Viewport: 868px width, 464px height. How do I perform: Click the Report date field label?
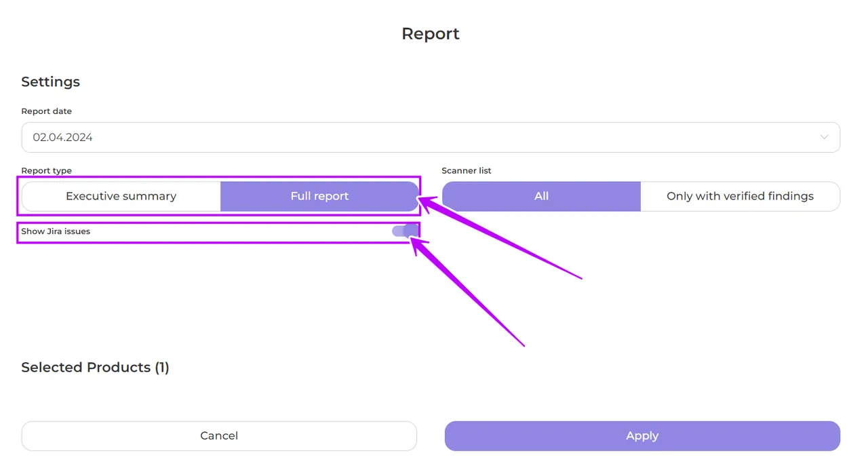46,111
